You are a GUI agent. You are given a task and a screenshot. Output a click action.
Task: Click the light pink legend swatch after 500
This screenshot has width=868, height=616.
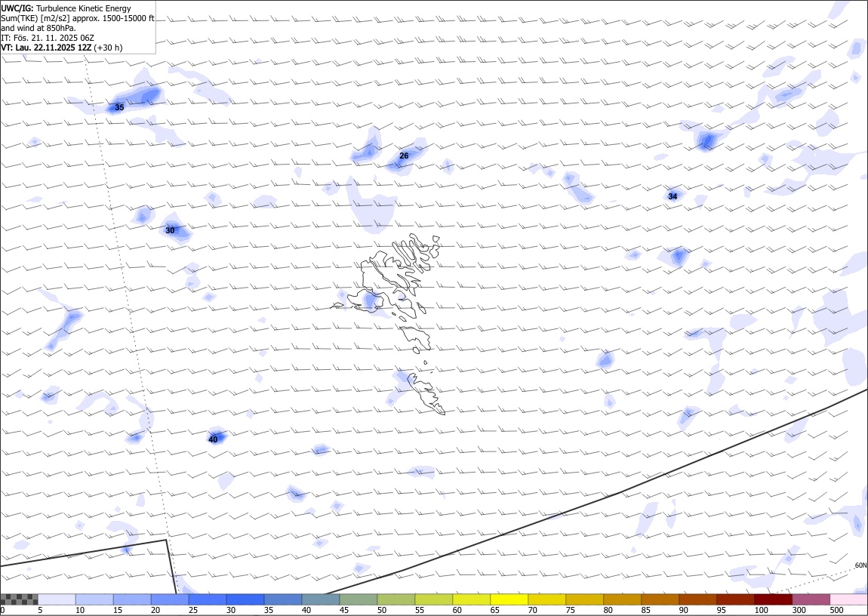tap(848, 599)
